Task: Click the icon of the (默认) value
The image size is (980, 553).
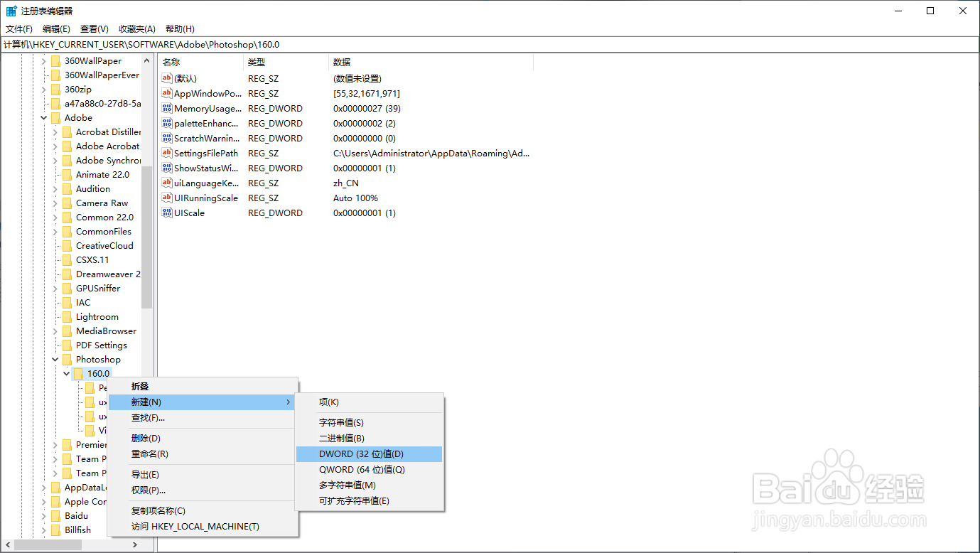Action: 167,78
